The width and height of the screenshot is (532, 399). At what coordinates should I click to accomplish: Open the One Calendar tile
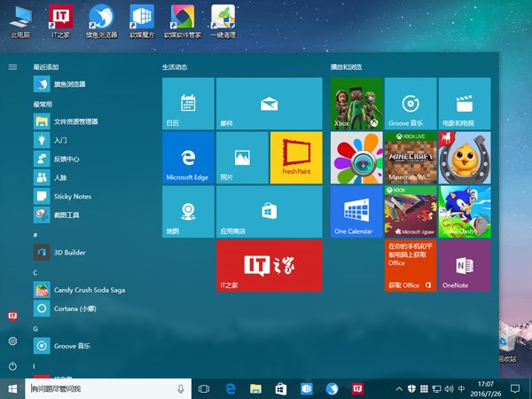coord(356,212)
